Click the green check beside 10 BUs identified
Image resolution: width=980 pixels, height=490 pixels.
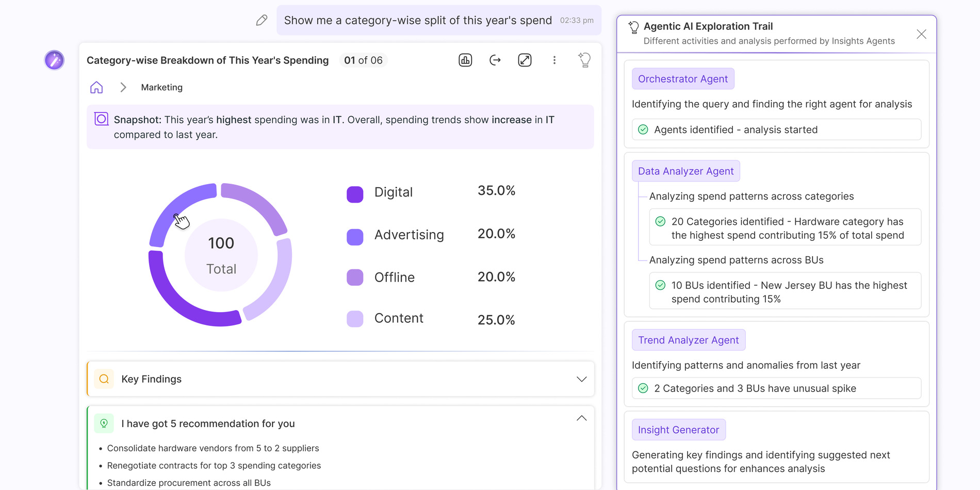coord(660,285)
